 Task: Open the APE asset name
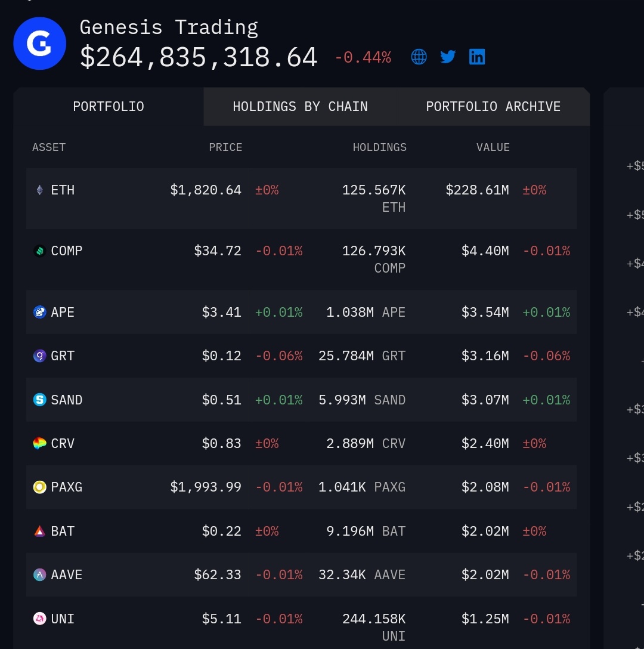(x=63, y=312)
